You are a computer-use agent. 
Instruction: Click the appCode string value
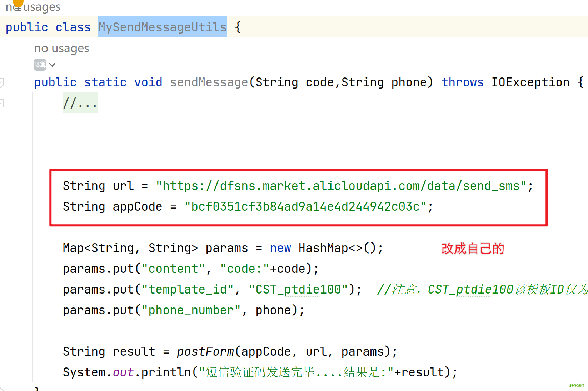[305, 207]
